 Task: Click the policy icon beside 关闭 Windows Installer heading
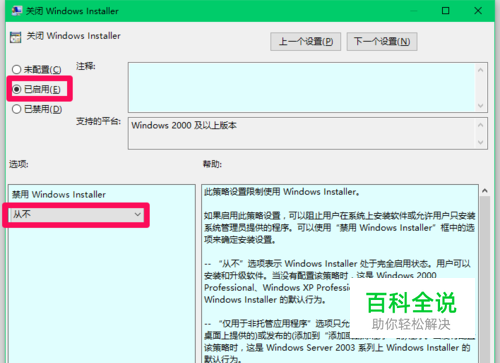[15, 37]
